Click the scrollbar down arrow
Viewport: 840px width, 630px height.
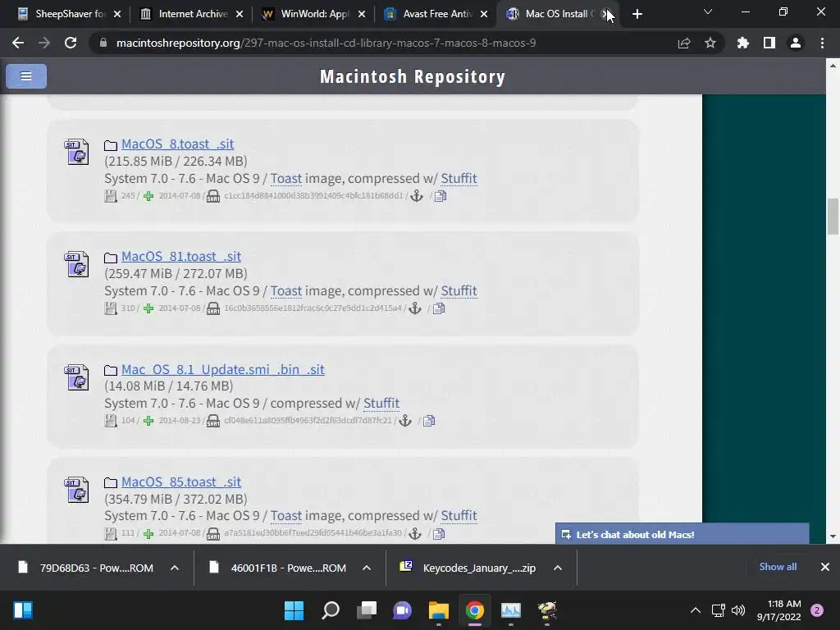click(833, 536)
